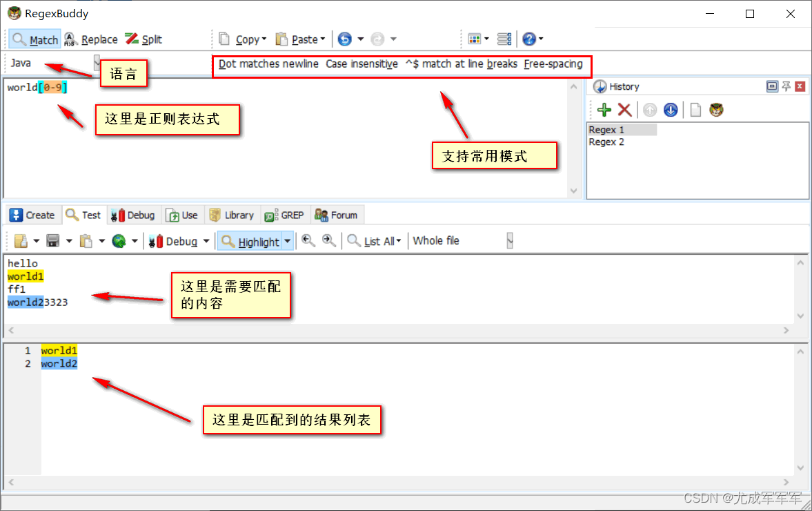Click the preferences list icon

[504, 39]
